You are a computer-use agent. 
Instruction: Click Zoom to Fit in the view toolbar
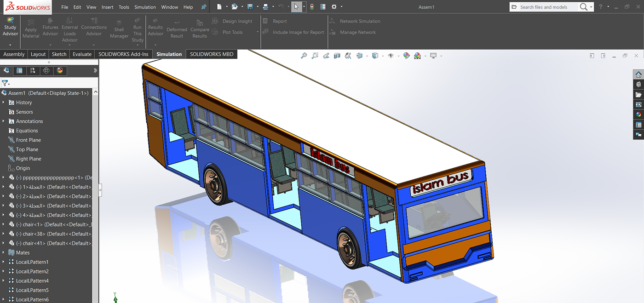304,56
